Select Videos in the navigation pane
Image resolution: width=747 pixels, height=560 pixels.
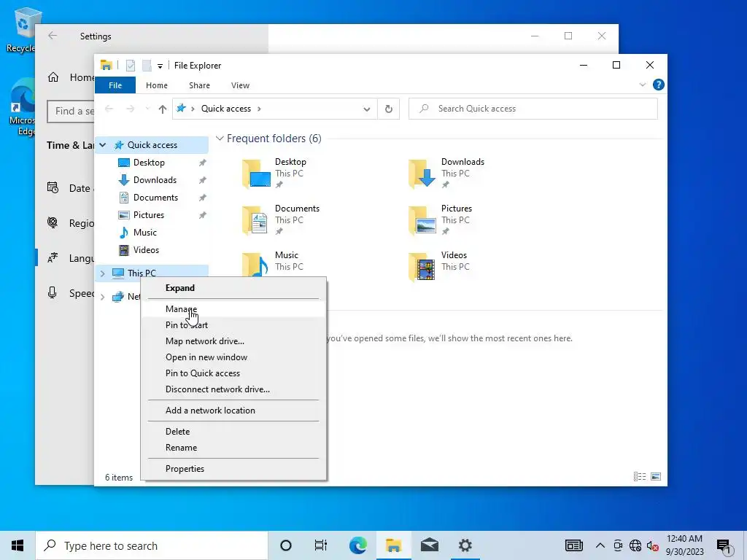click(x=146, y=250)
